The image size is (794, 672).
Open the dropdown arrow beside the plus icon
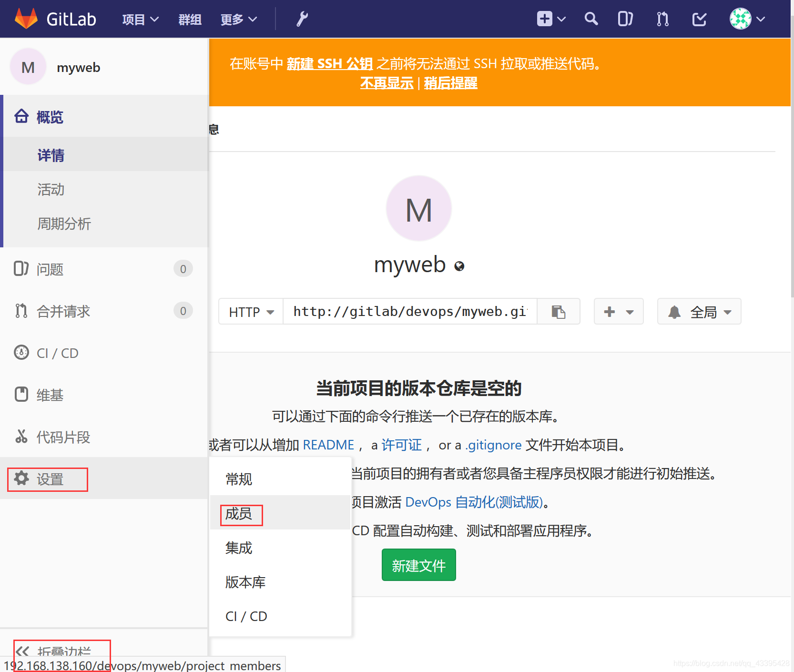point(561,19)
